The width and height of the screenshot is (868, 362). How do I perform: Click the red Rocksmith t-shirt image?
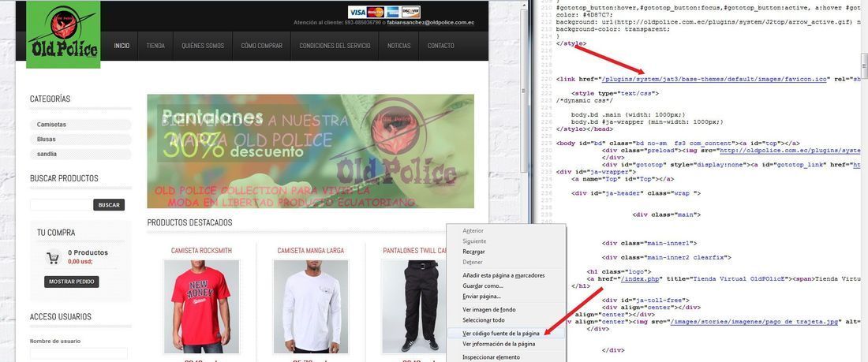pos(201,307)
